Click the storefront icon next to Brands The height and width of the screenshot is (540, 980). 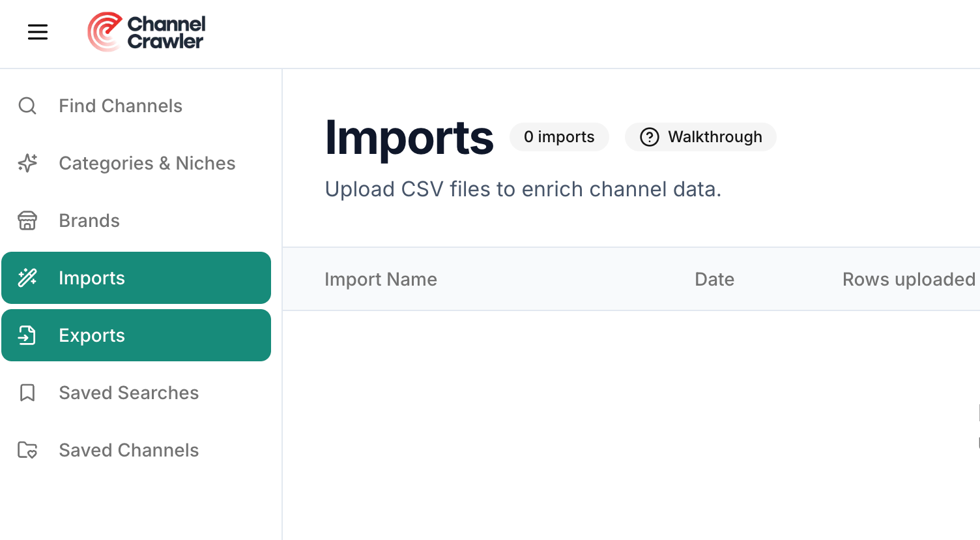point(27,221)
